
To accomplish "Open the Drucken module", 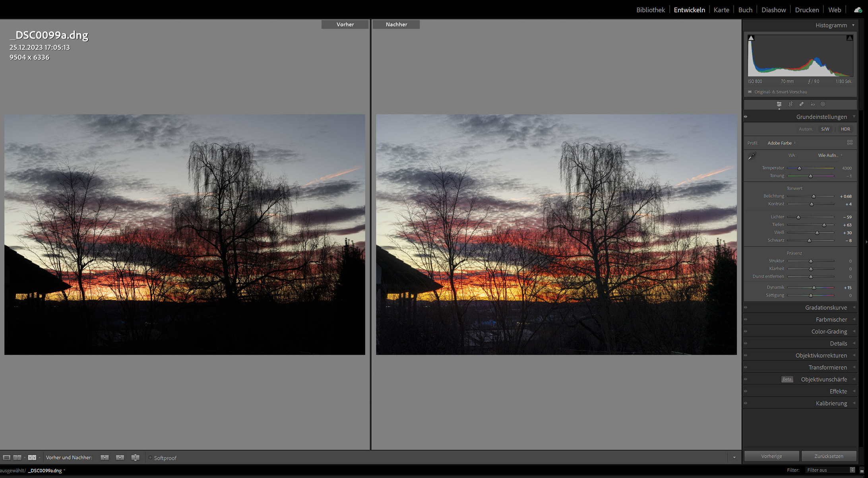I will pyautogui.click(x=806, y=10).
